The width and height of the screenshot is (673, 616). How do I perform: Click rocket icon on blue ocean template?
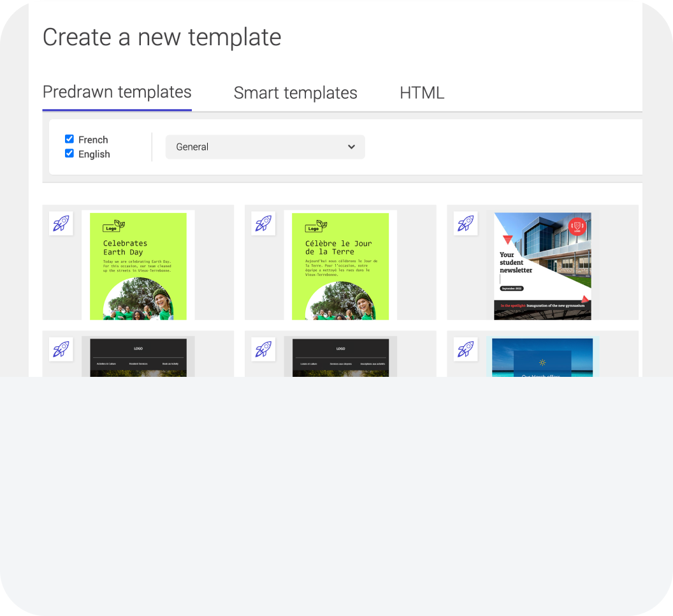pos(466,349)
